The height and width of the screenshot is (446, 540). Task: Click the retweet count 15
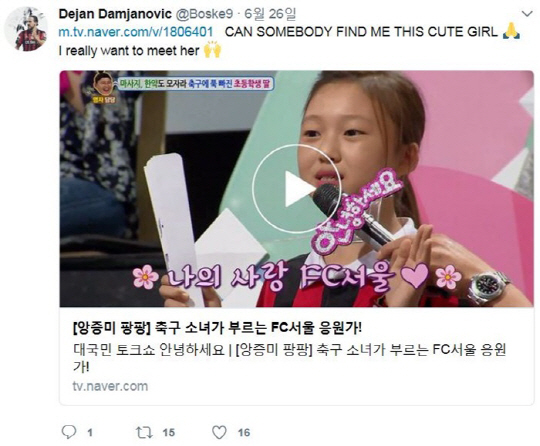[x=169, y=433]
